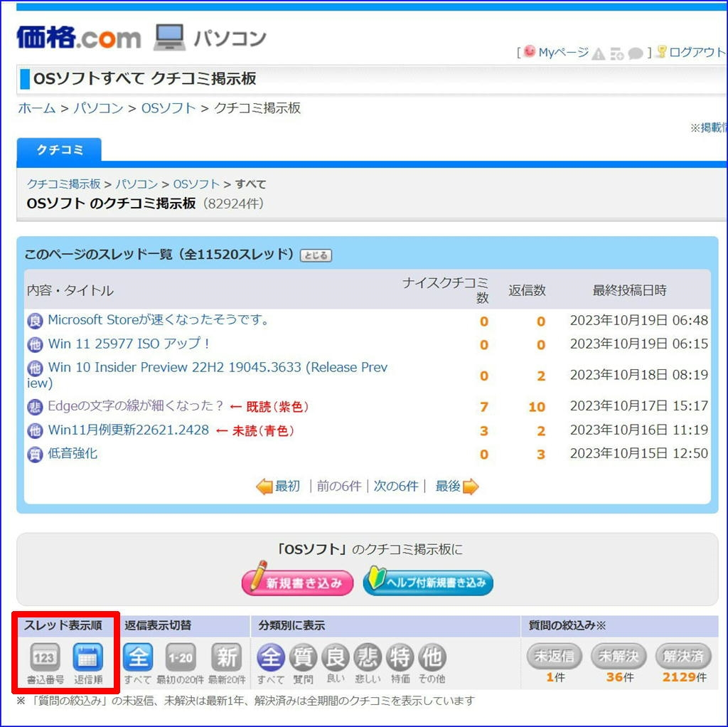Open クチコミ掲示板 link in lower breadcrumb
Image resolution: width=728 pixels, height=727 pixels.
[x=63, y=184]
